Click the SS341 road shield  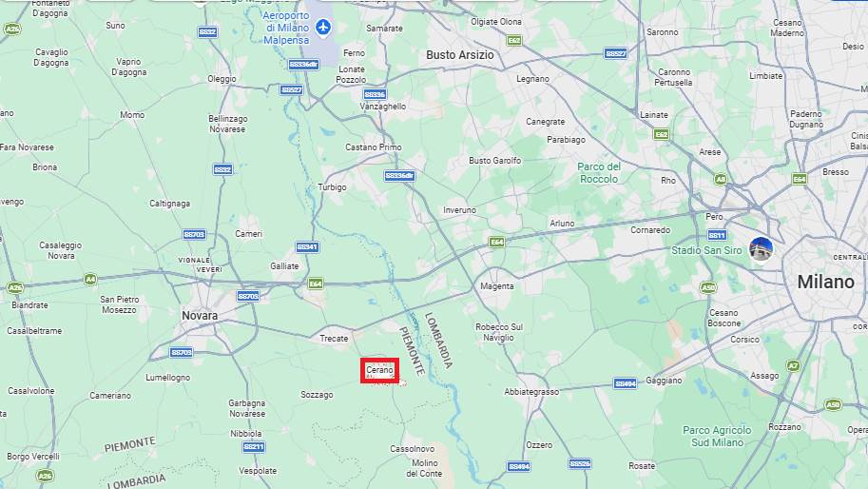[x=307, y=247]
